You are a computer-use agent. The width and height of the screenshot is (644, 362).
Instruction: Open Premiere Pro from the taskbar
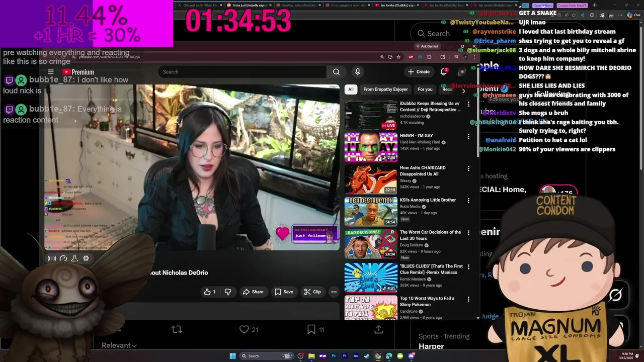[x=345, y=356]
